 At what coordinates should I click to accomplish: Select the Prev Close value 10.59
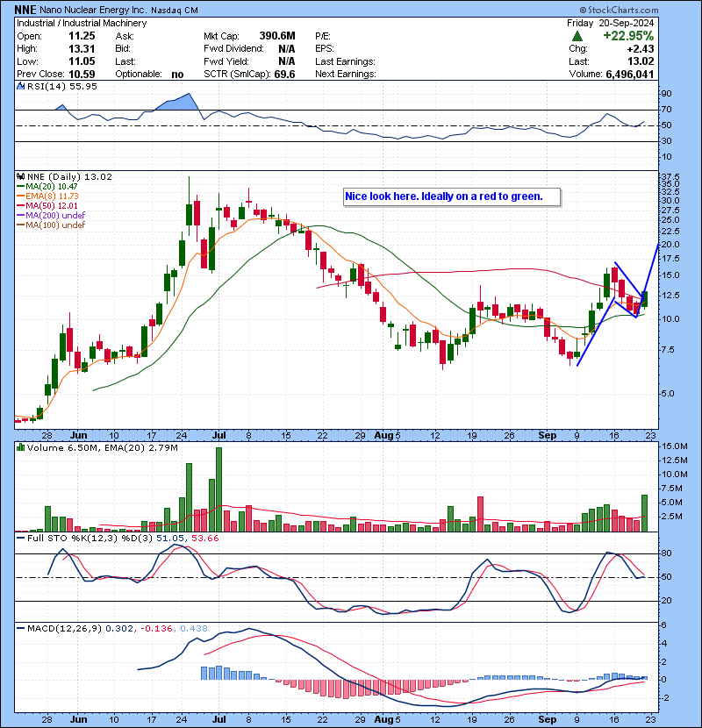click(82, 75)
